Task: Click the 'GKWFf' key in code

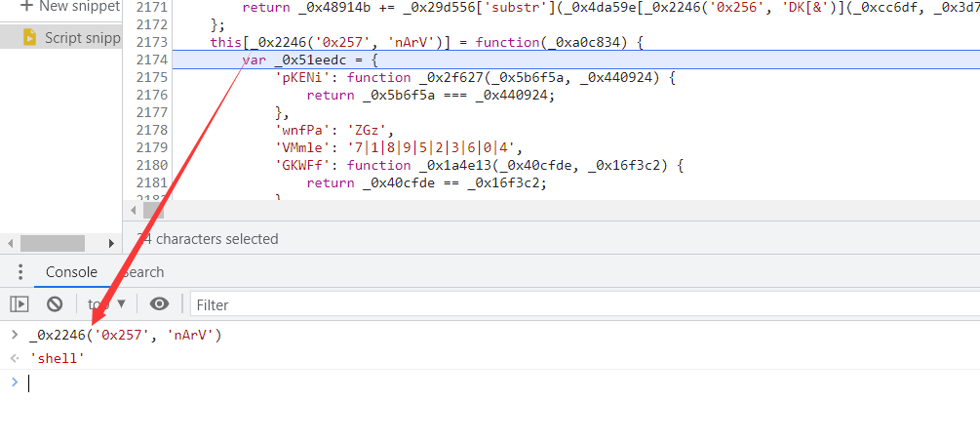Action: pyautogui.click(x=304, y=165)
